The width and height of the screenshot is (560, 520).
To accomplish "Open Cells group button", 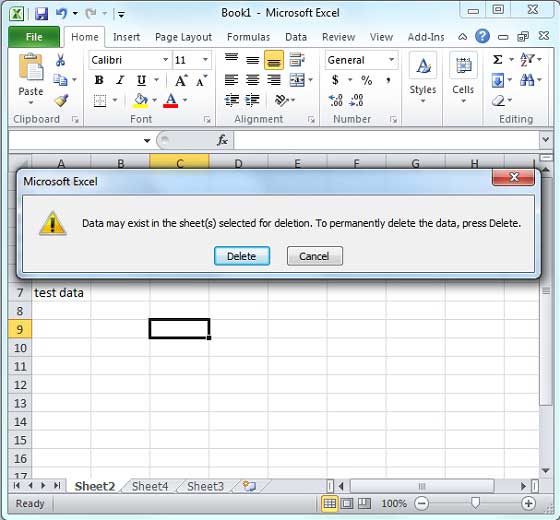I will (463, 78).
